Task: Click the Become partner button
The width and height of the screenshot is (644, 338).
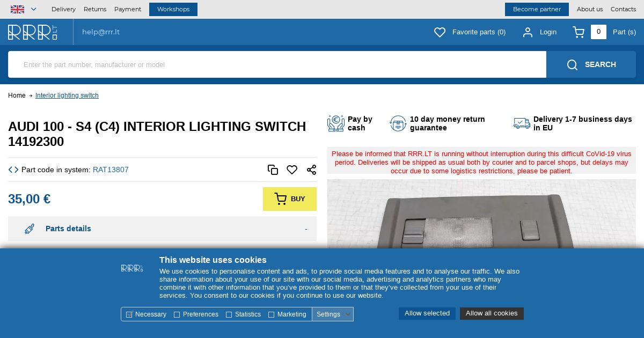Action: 537,9
